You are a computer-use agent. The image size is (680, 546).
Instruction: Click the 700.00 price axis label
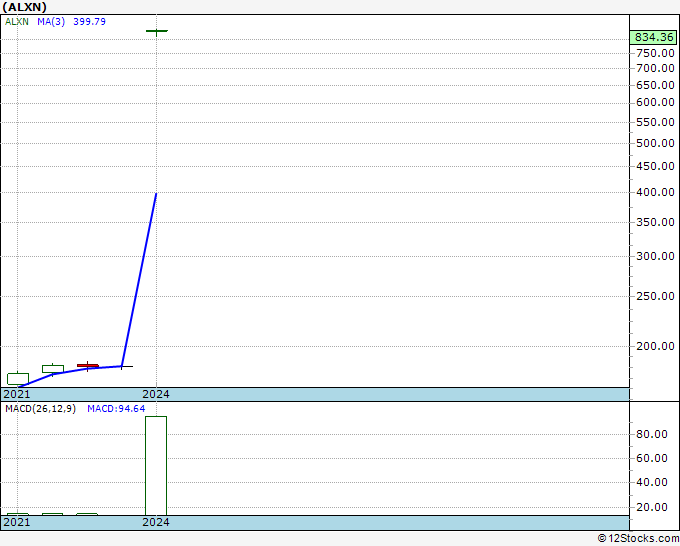tap(655, 68)
